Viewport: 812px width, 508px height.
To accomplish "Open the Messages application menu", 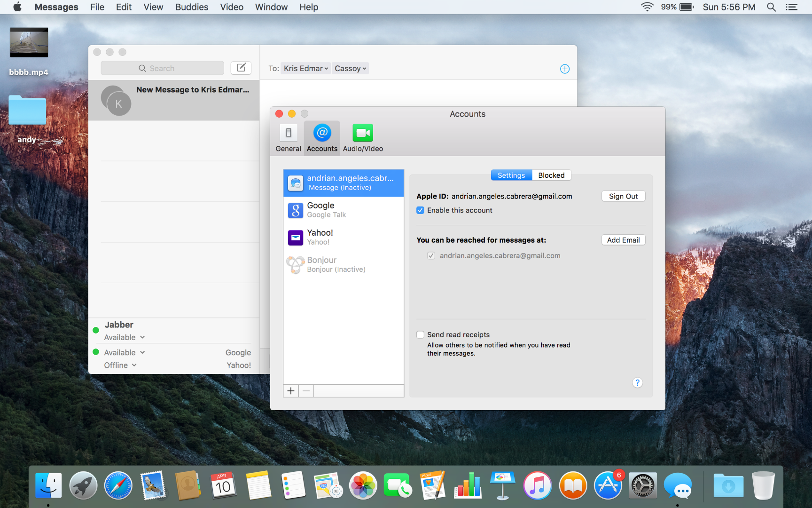I will [x=56, y=7].
